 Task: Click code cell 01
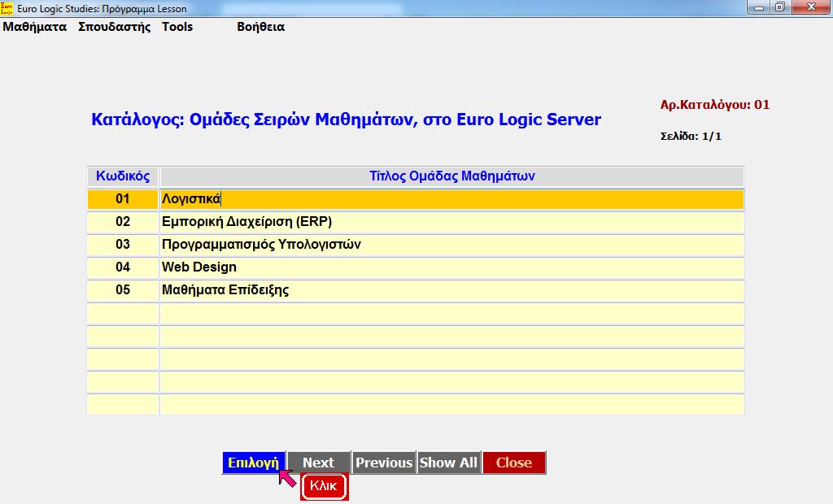pyautogui.click(x=123, y=199)
